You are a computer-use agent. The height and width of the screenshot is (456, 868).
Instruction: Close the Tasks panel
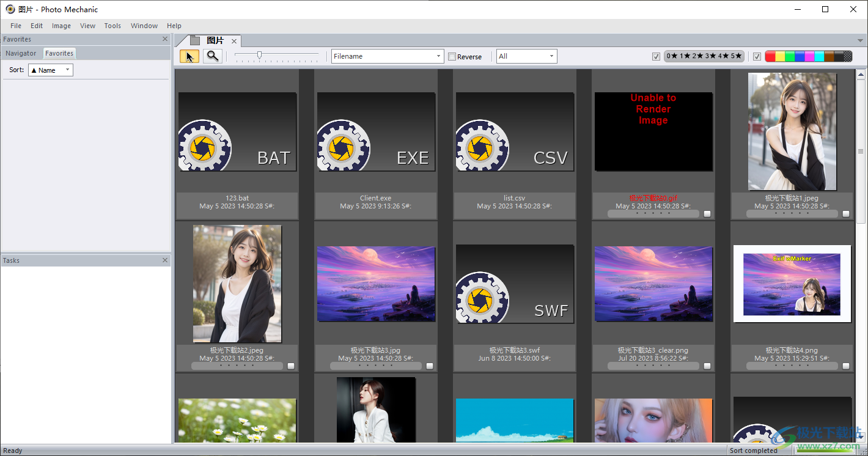[x=164, y=260]
